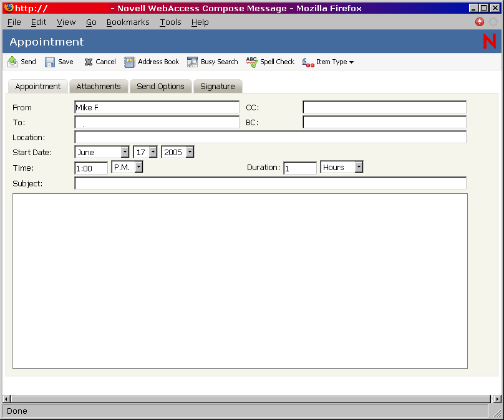Click the Item Type icon
This screenshot has height=420, width=504.
click(308, 62)
